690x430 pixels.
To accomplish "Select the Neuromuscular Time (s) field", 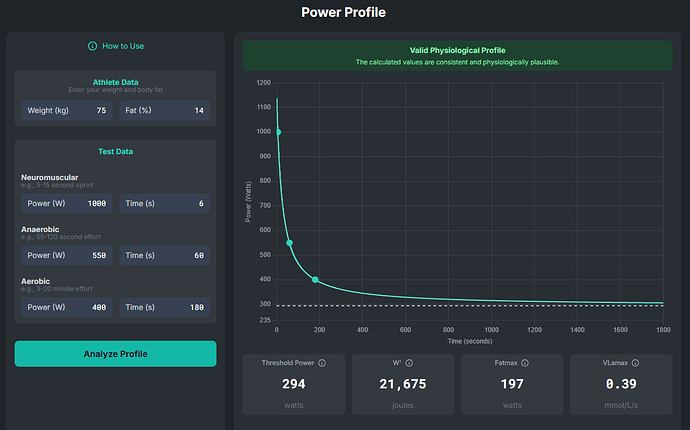I will pyautogui.click(x=165, y=203).
